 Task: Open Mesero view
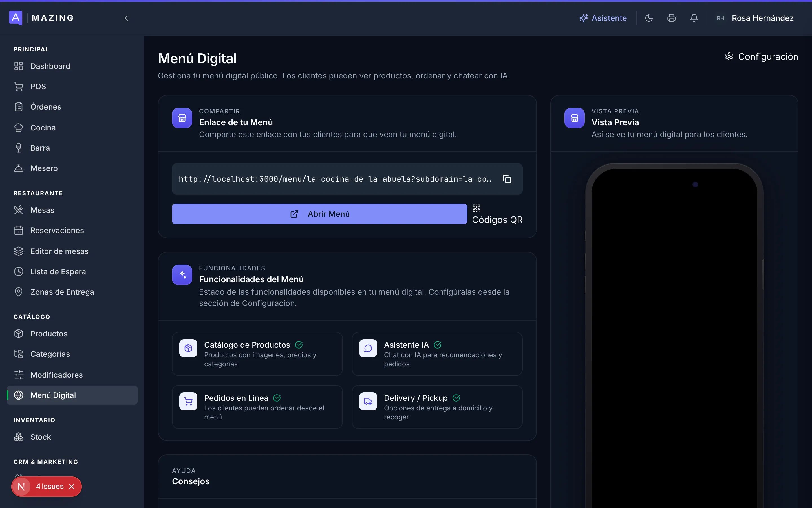tap(72, 168)
